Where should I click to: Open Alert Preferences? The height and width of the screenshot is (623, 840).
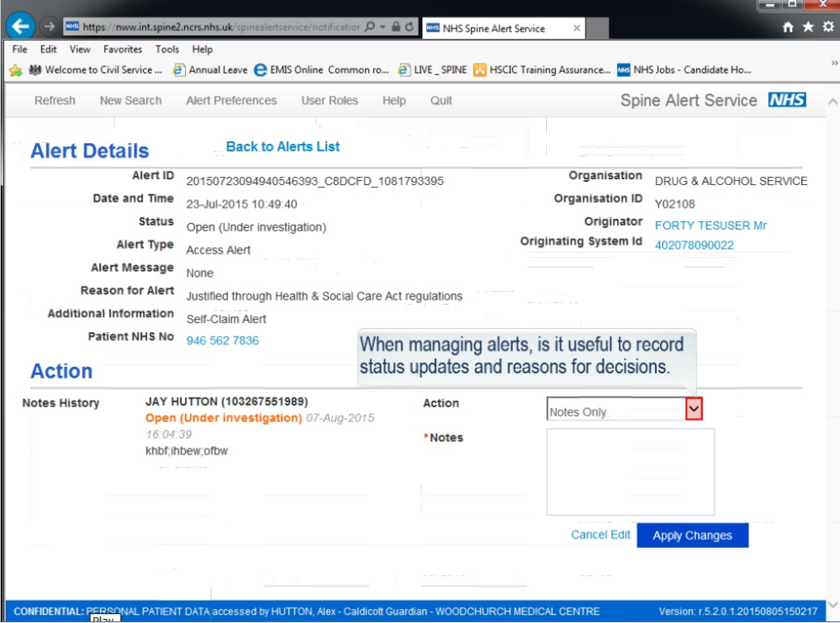pyautogui.click(x=231, y=100)
